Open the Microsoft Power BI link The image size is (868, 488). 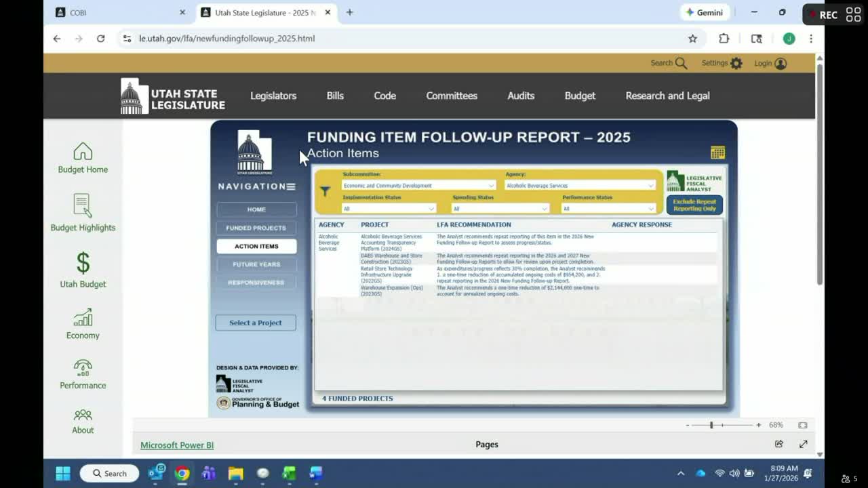point(177,445)
